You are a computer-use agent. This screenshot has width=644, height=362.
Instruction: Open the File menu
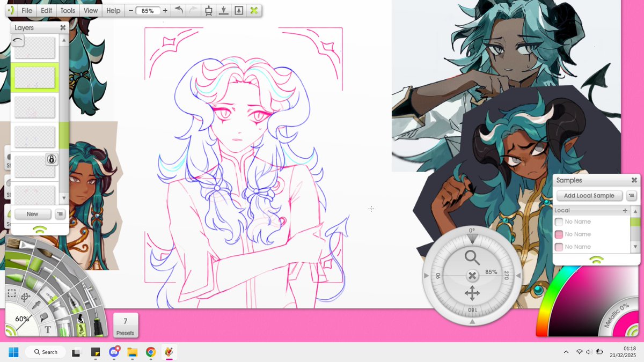pyautogui.click(x=27, y=10)
